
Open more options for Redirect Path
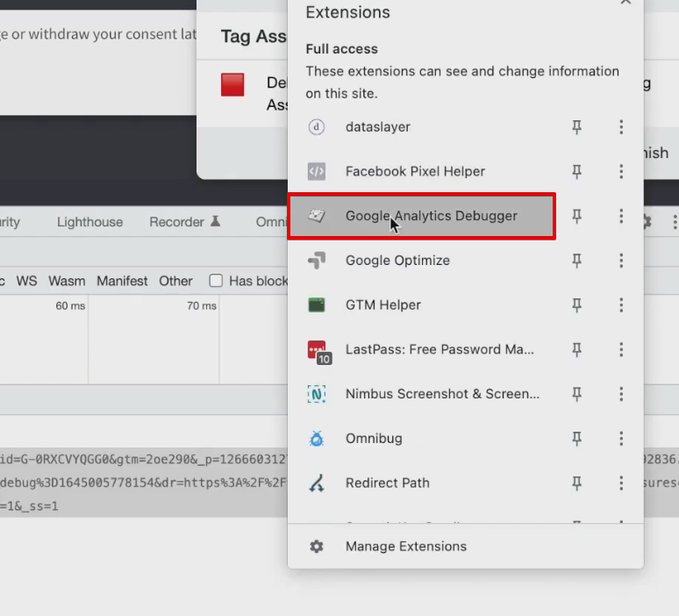621,483
